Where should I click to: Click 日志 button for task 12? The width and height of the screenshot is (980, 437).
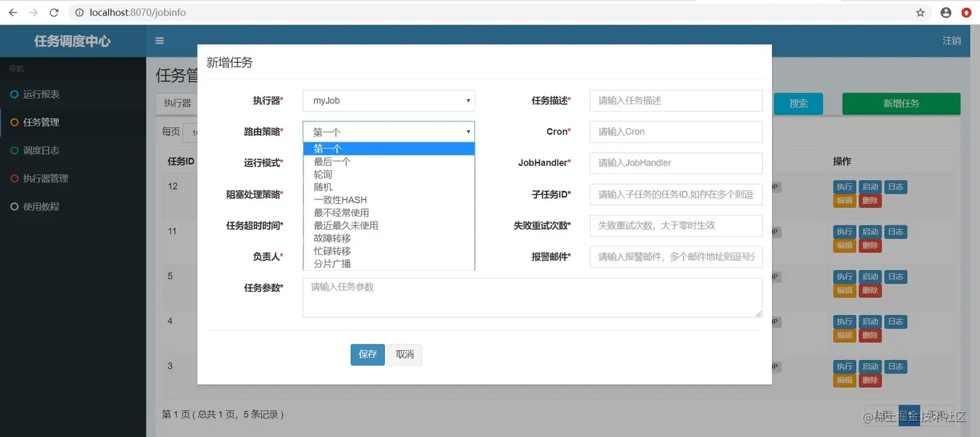896,187
